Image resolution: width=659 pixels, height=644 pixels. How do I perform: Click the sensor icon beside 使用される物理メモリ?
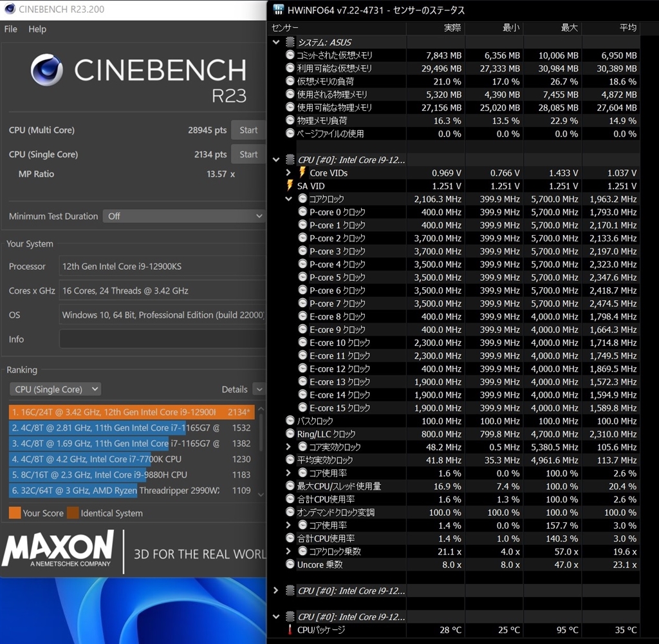290,94
